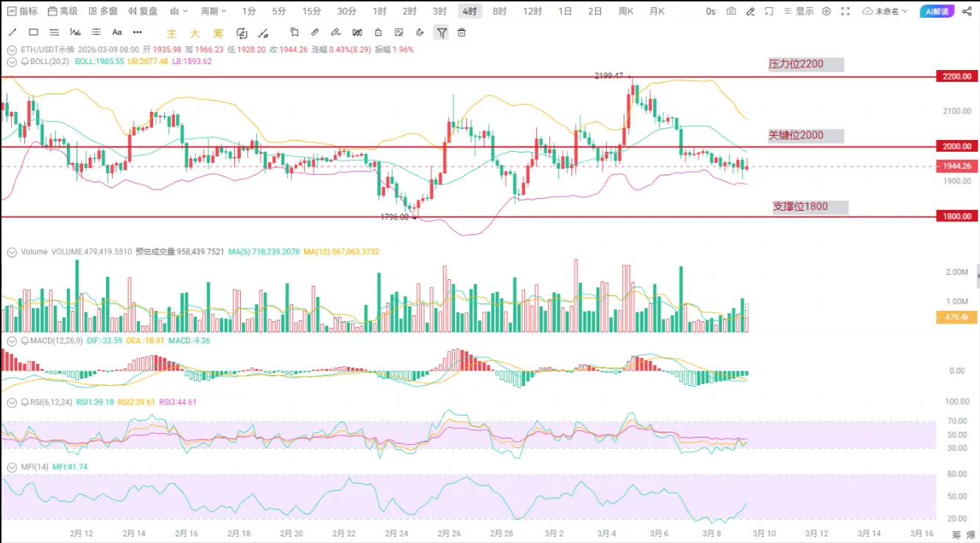Open the 高级 advanced menu
Image resolution: width=980 pixels, height=543 pixels.
[x=62, y=11]
